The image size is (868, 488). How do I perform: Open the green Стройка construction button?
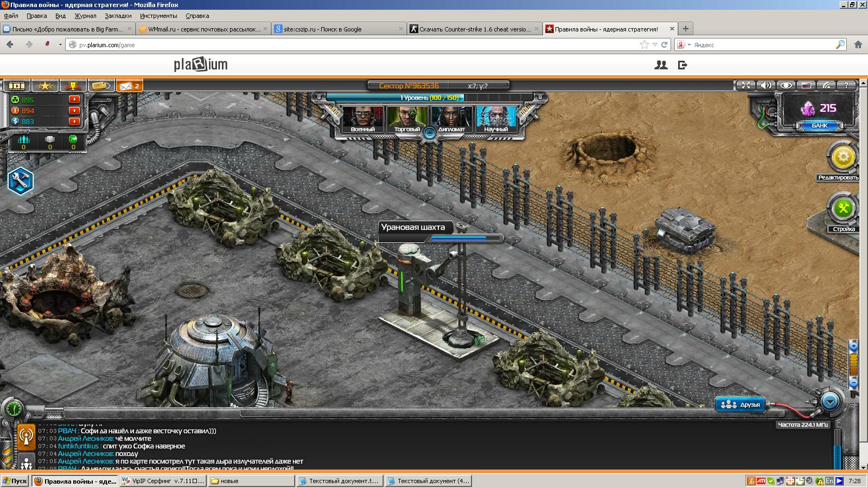point(843,208)
